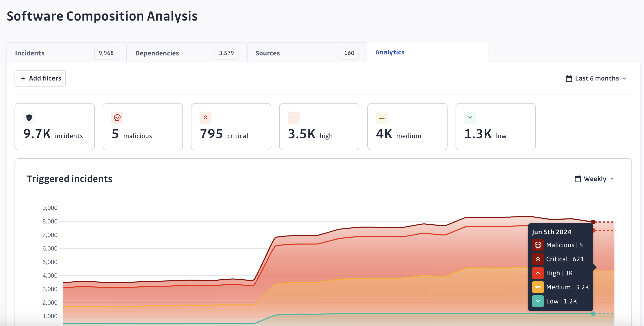
Task: Open the Weekly interval dropdown
Action: pyautogui.click(x=594, y=179)
